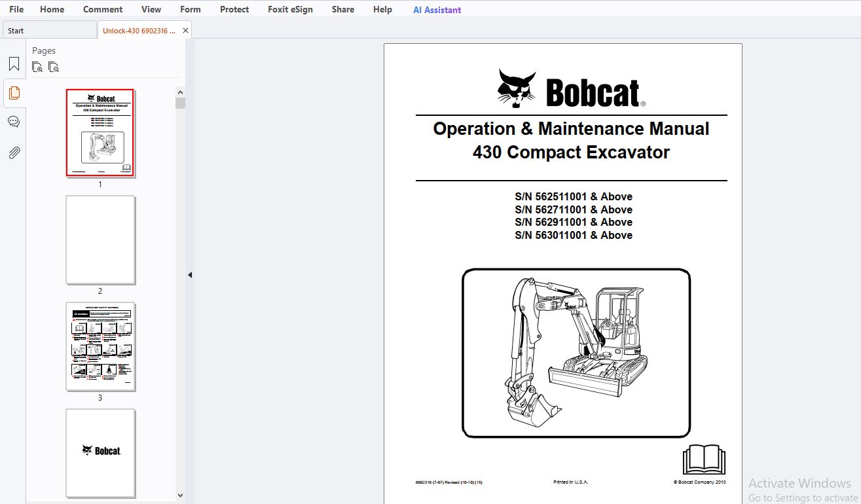Click the reduce page thumbnails icon
Screen dimensions: 861x504
(x=54, y=67)
